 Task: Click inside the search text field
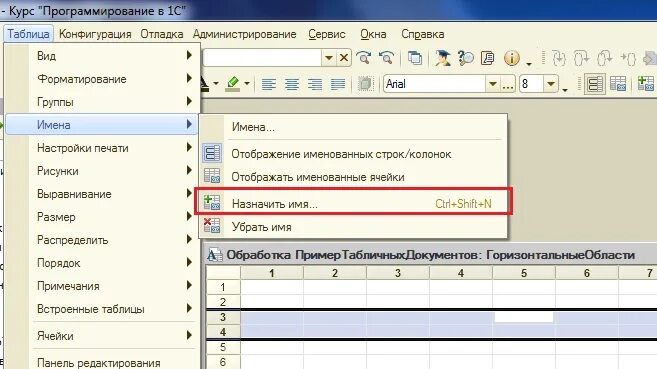(x=262, y=57)
